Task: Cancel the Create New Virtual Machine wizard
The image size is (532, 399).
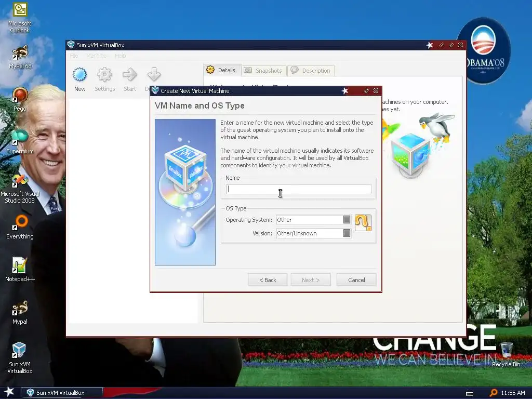Action: coord(356,280)
